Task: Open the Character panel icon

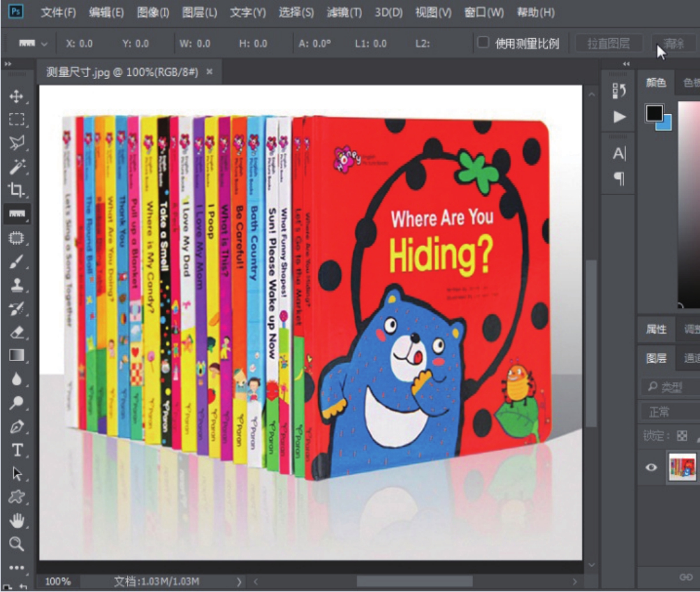Action: point(619,154)
